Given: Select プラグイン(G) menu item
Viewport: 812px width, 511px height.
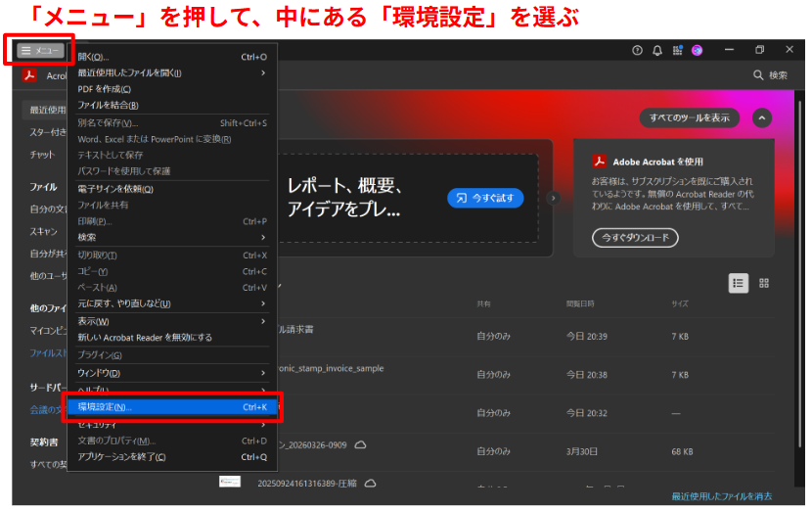Looking at the screenshot, I should pyautogui.click(x=172, y=355).
